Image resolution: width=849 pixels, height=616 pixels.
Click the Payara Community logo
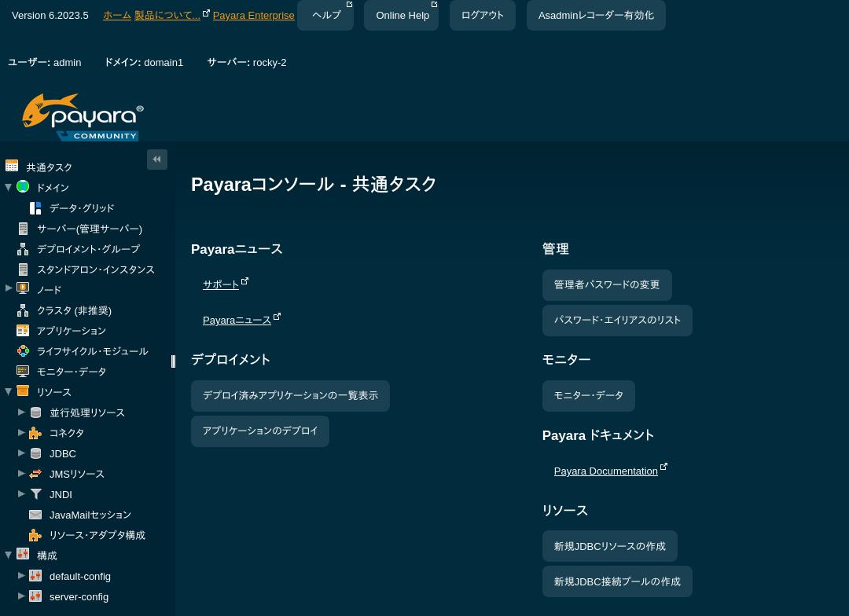coord(83,117)
